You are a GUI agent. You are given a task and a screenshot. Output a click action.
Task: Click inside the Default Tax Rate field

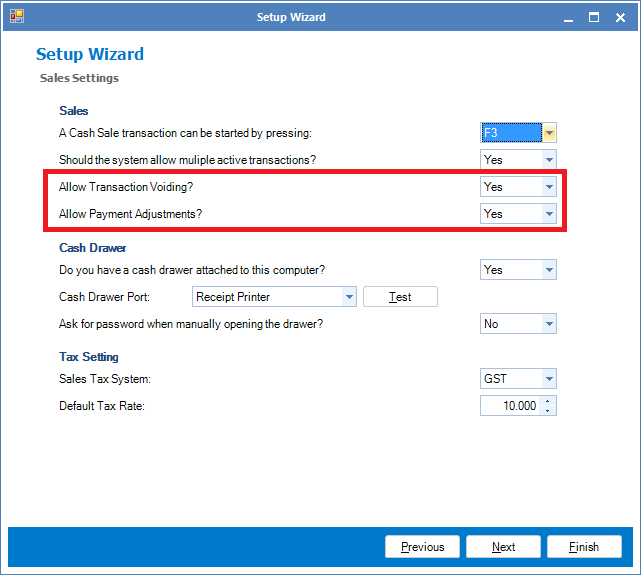click(510, 406)
